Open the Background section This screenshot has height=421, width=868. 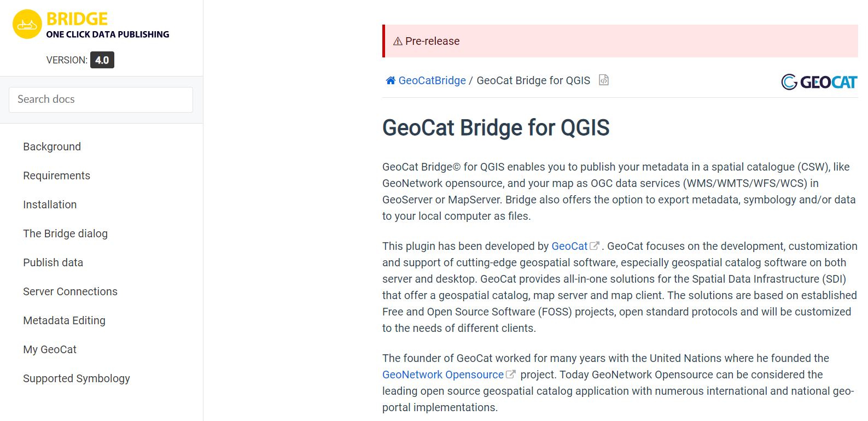[52, 147]
